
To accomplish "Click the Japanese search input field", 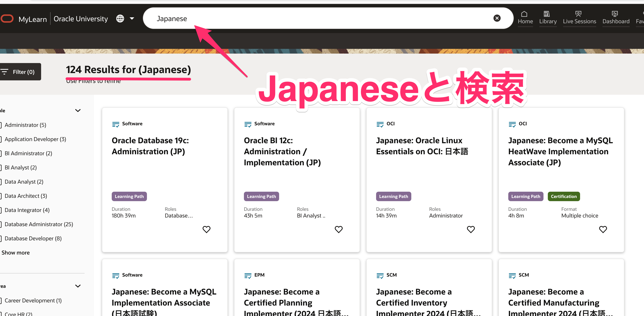I will [x=328, y=18].
